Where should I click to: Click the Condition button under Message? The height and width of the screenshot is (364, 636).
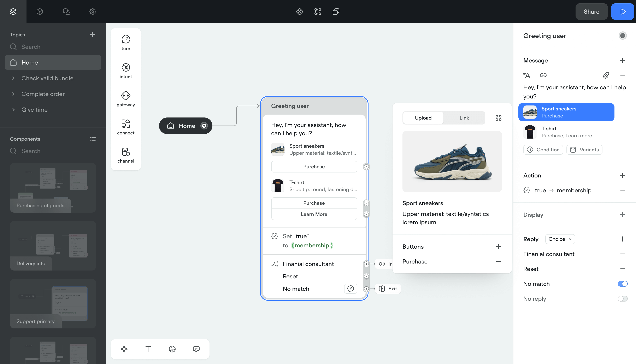[x=543, y=150]
